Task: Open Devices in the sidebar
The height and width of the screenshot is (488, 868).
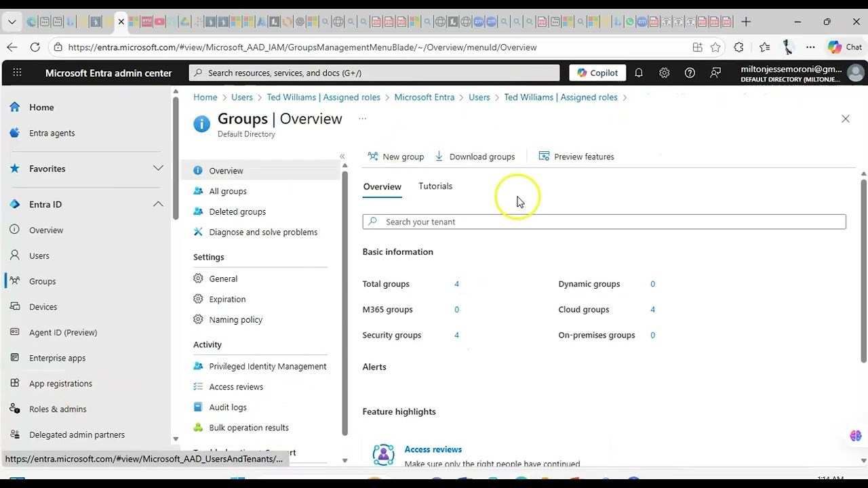Action: point(43,307)
